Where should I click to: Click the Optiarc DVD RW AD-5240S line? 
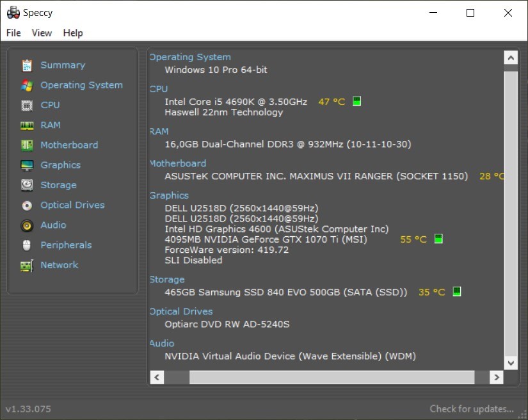227,324
